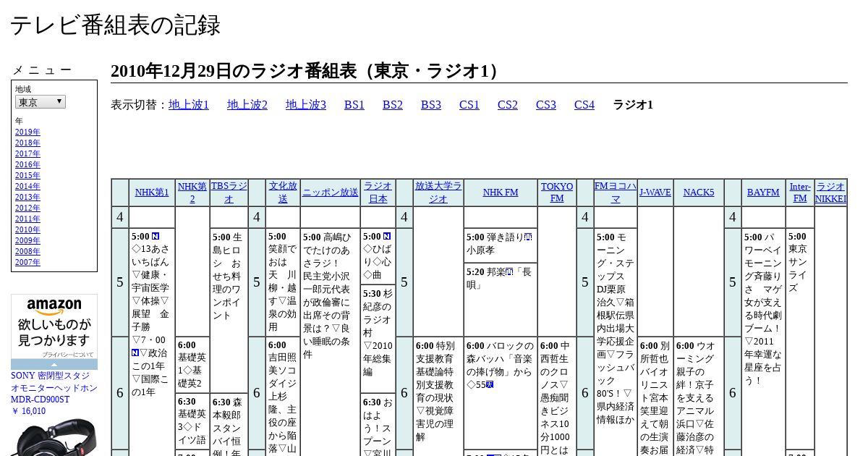The width and height of the screenshot is (868, 456).
Task: Open the ラジオNIKKEI station header link
Action: (830, 193)
